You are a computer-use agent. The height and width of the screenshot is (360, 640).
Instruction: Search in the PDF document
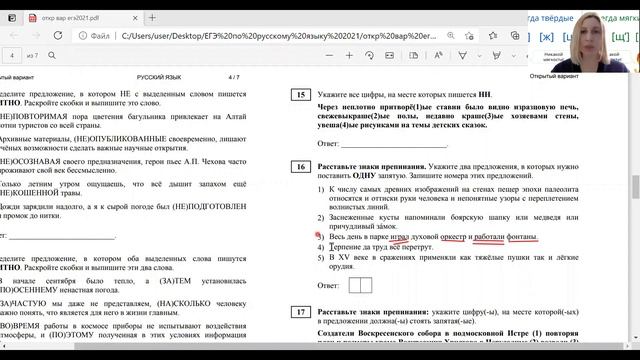click(x=52, y=55)
